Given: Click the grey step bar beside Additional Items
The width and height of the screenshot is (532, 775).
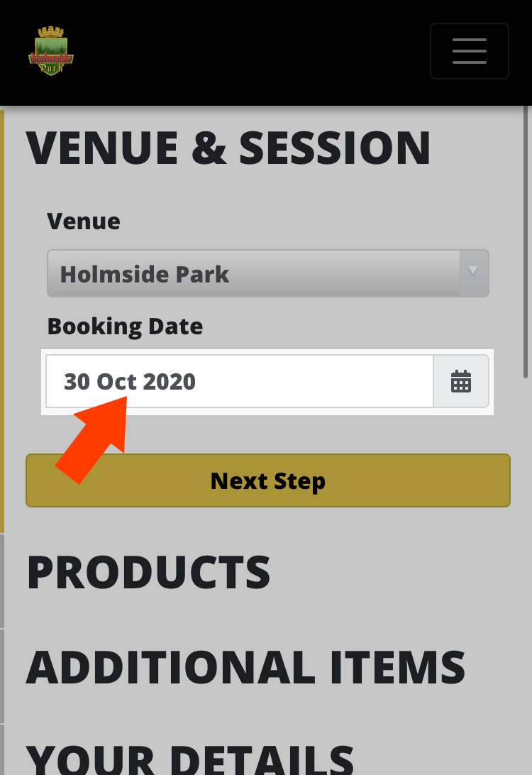Looking at the screenshot, I should point(2,676).
